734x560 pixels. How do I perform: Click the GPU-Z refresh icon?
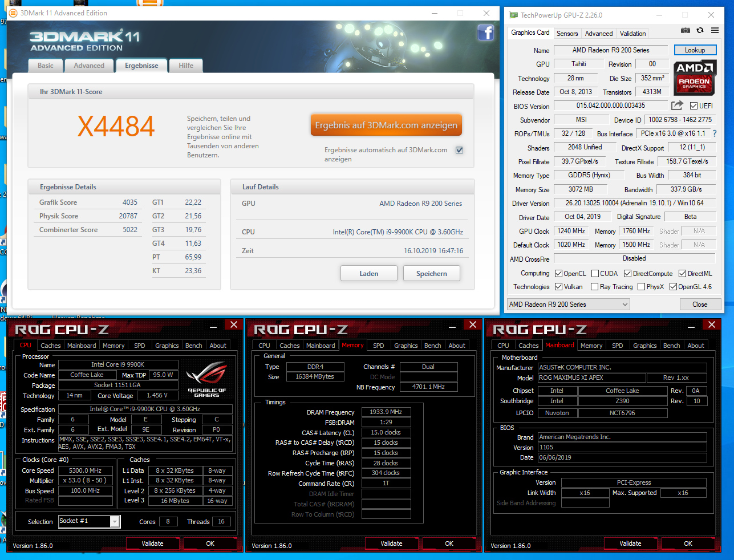click(x=700, y=30)
